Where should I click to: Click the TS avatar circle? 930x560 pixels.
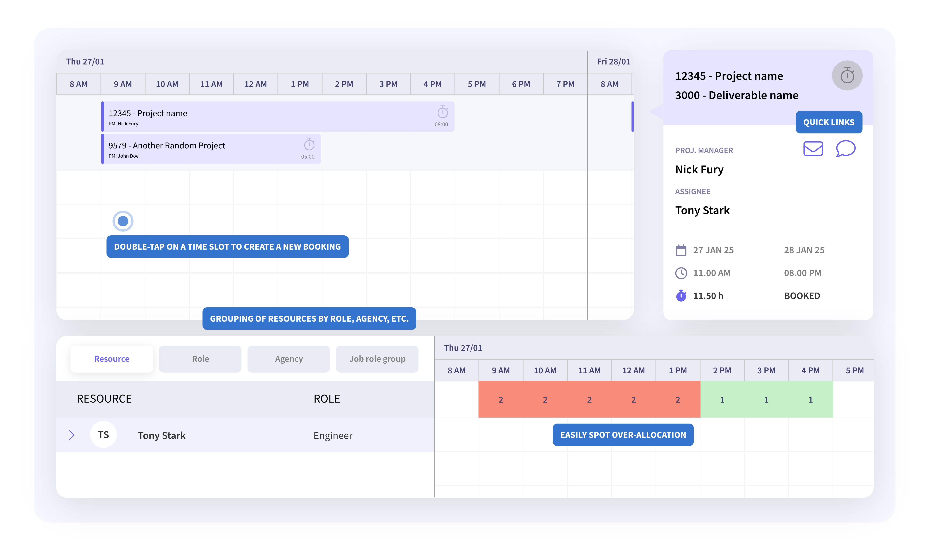[x=103, y=435]
